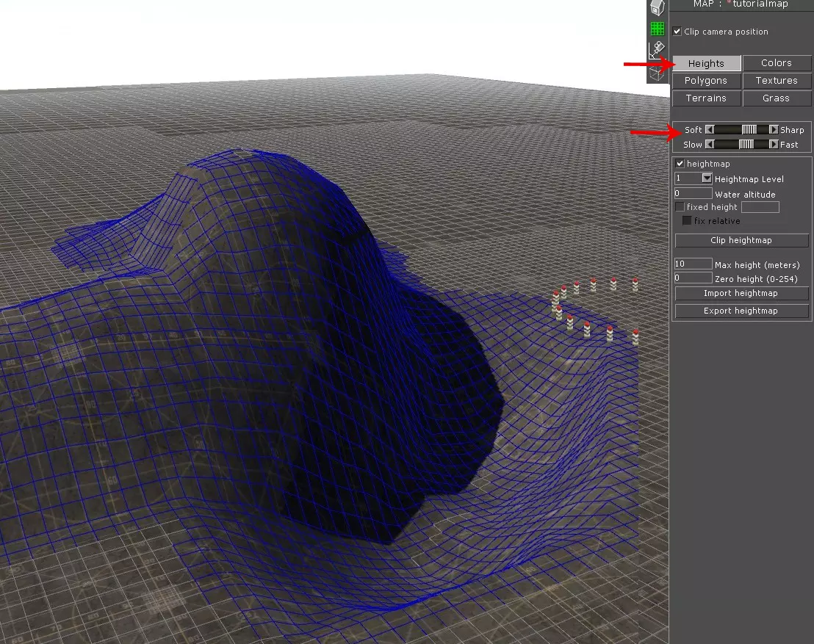The image size is (814, 644).
Task: Click the Clip heightmap button
Action: click(x=741, y=241)
